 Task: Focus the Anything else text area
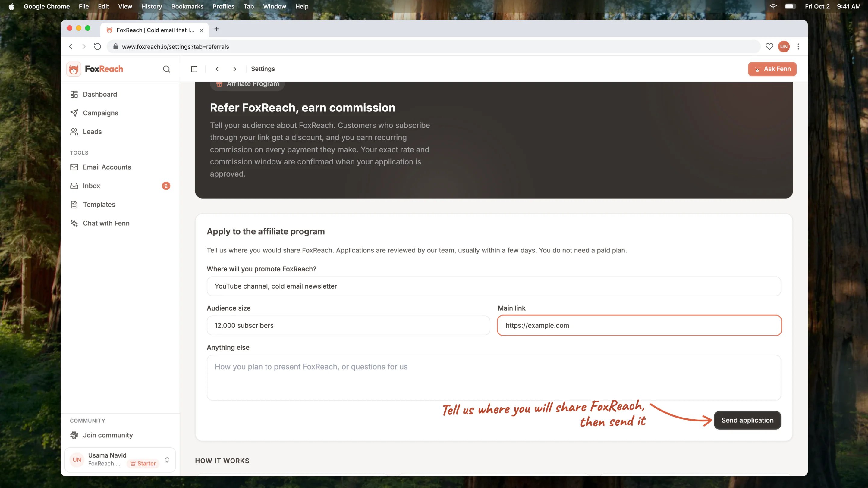494,377
